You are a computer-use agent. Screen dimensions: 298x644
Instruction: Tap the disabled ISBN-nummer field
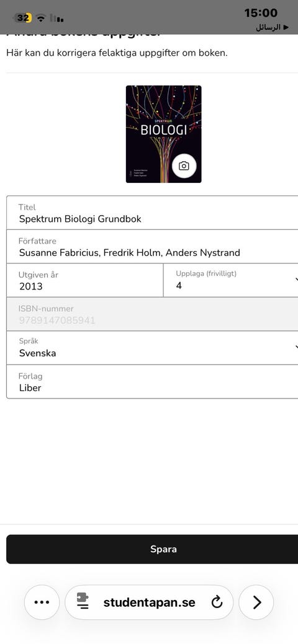152,314
